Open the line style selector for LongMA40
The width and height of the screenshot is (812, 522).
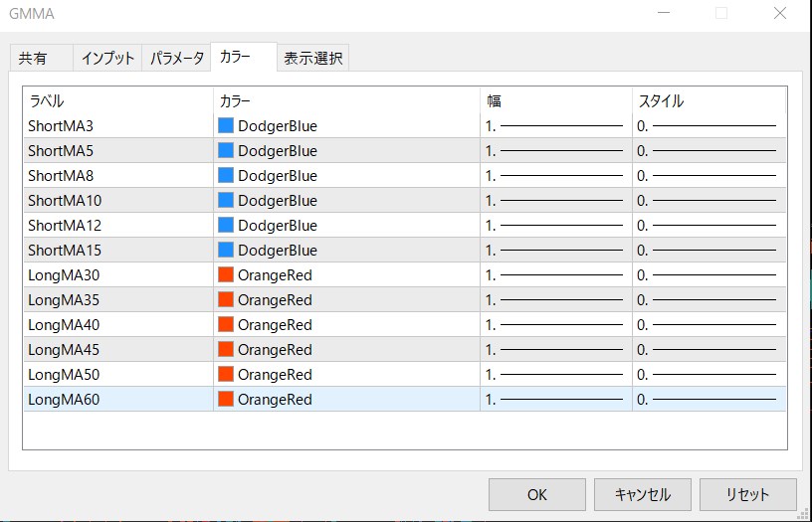709,324
